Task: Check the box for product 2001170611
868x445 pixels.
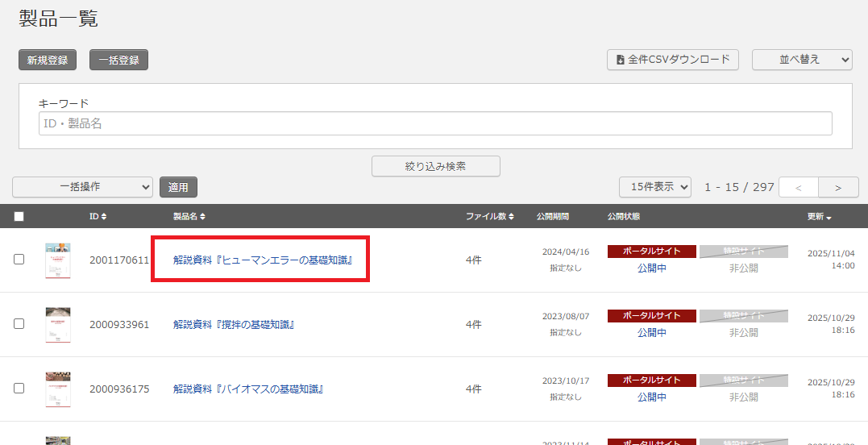Action: point(19,260)
